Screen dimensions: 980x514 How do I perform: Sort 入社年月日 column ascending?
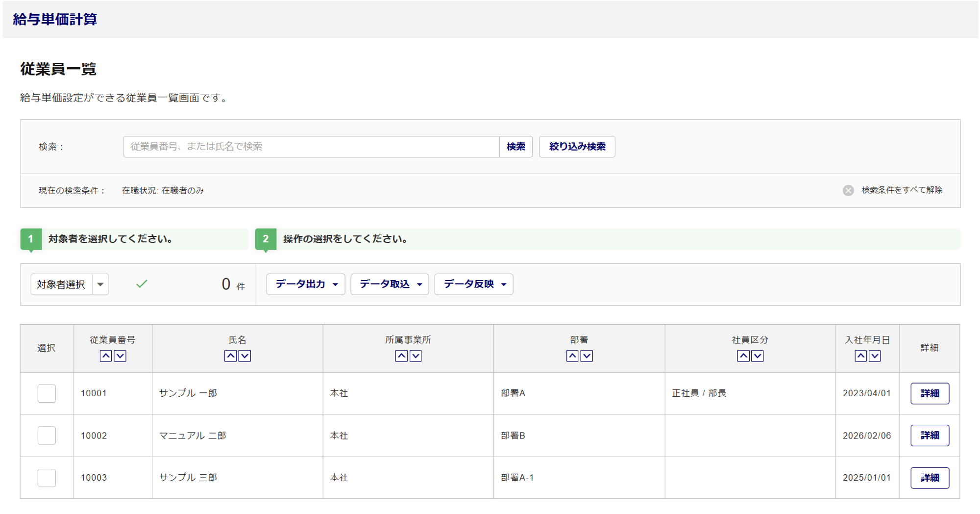pos(860,356)
